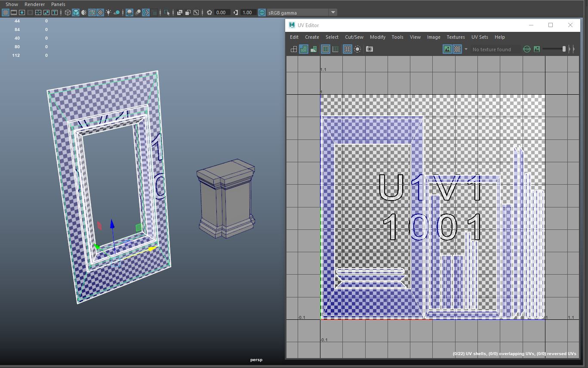Toggle the UV Editor grid display
588x368 pixels.
coord(348,49)
